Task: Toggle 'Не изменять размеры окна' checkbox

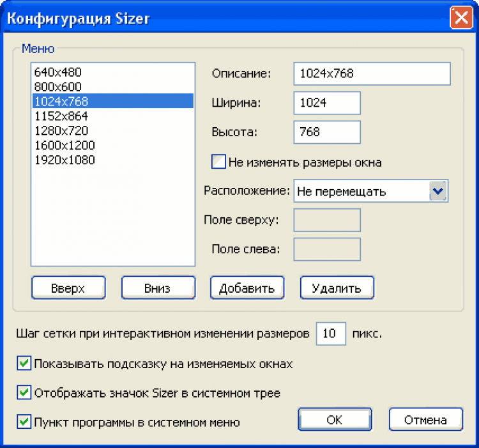Action: pos(218,162)
